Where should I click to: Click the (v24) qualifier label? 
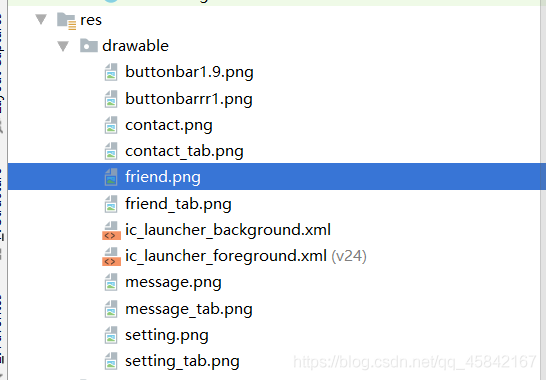click(349, 256)
